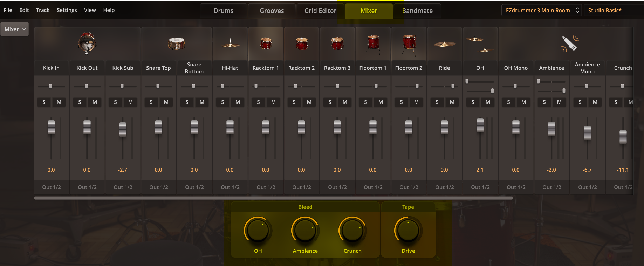Solo the Floortom 1 channel

pos(365,102)
